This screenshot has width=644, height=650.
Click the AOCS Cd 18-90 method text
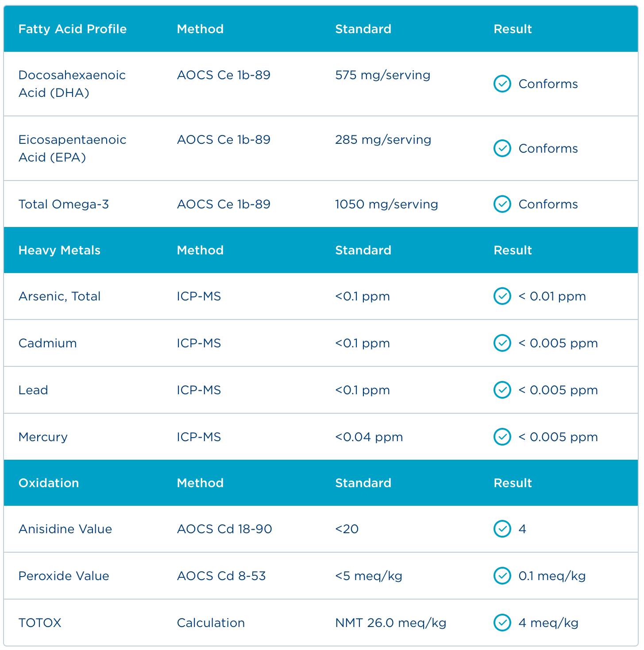click(224, 529)
